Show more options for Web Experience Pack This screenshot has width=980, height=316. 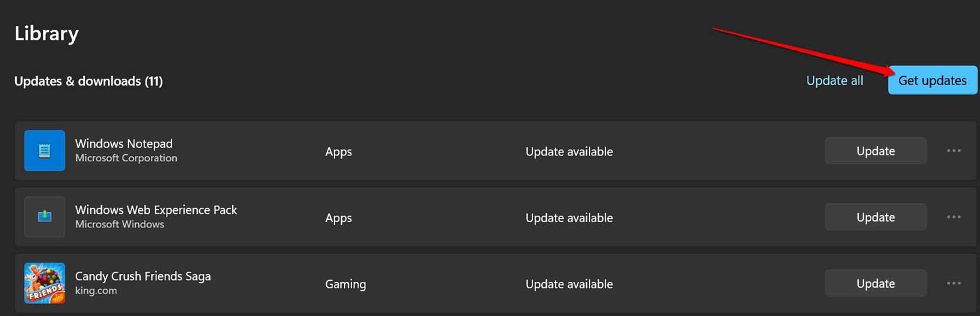(x=954, y=217)
